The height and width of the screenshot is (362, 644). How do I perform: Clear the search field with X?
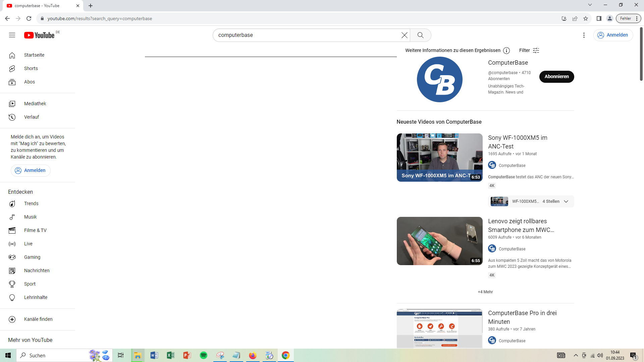tap(405, 35)
